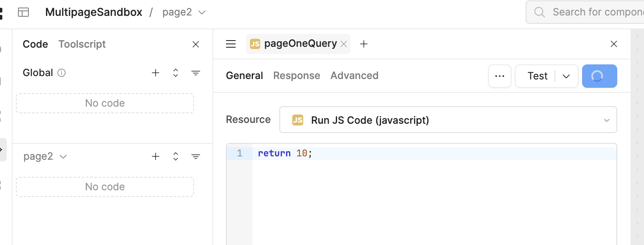Click the Global info icon
Screen dimensions: 644x245
pos(61,73)
